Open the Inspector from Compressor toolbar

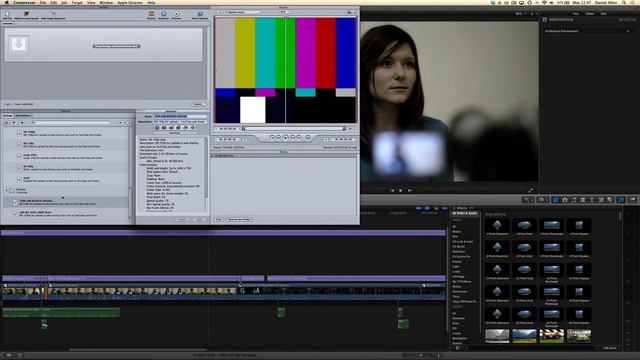[x=164, y=14]
